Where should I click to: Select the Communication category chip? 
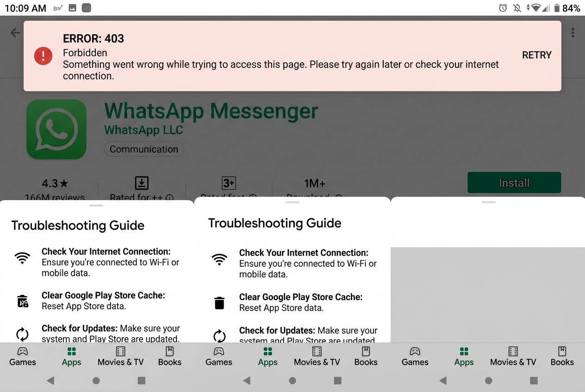pyautogui.click(x=144, y=149)
